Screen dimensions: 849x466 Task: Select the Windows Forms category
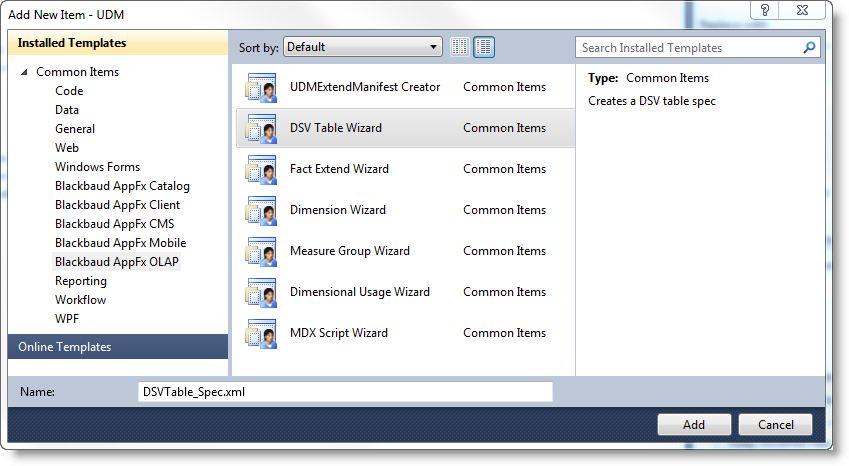click(97, 167)
